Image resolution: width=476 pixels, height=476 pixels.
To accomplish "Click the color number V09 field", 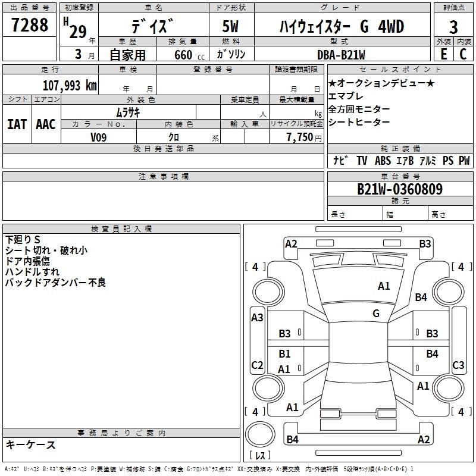I will 99,137.
